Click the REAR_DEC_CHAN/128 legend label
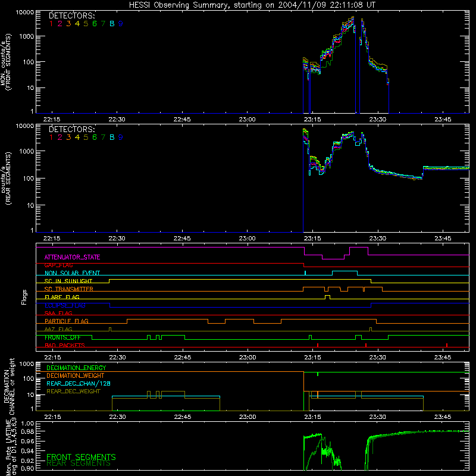The image size is (476, 476). coord(79,383)
